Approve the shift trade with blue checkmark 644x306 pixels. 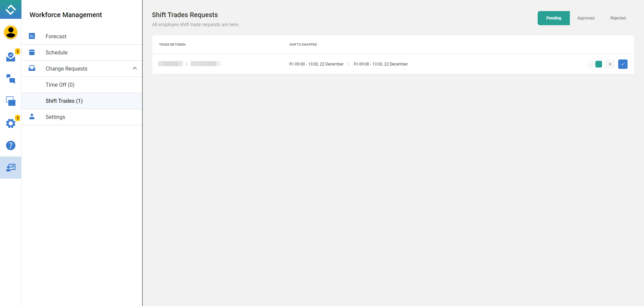coord(623,64)
